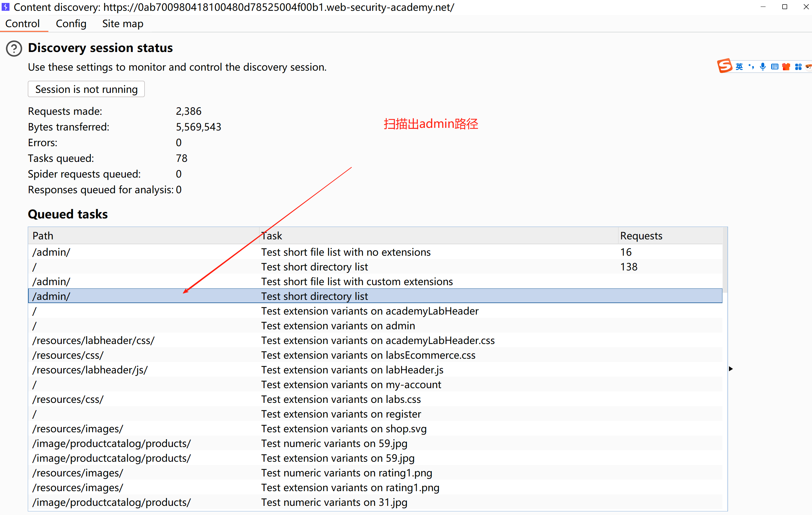Viewport: 812px width, 515px height.
Task: Open the Sogou toolbox grid icon
Action: point(798,67)
